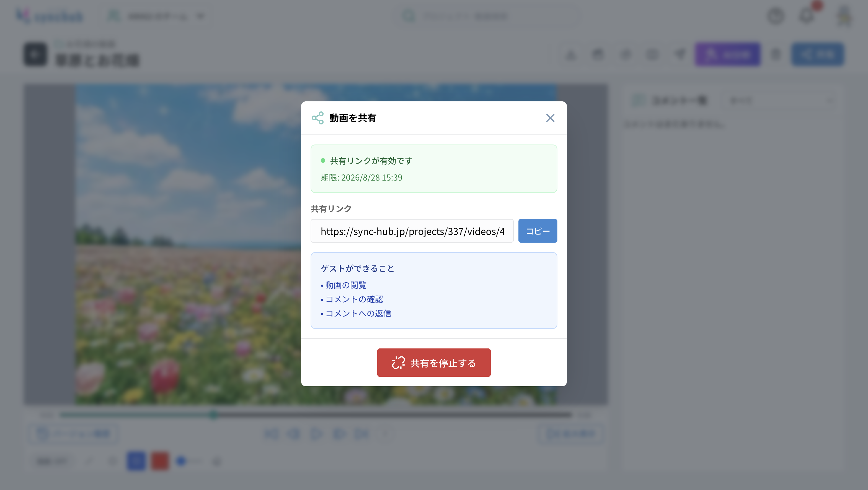
Task: Click the dark back button beside title
Action: (35, 54)
